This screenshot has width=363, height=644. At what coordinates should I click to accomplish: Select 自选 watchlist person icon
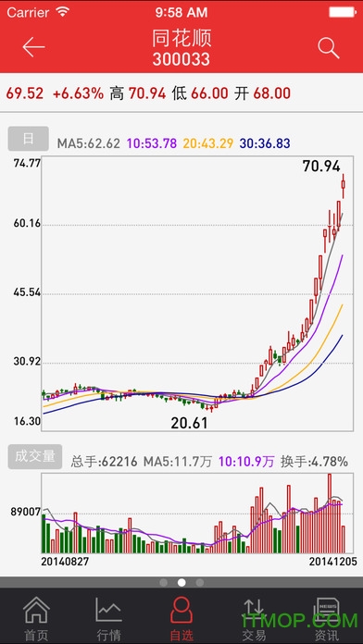click(181, 611)
